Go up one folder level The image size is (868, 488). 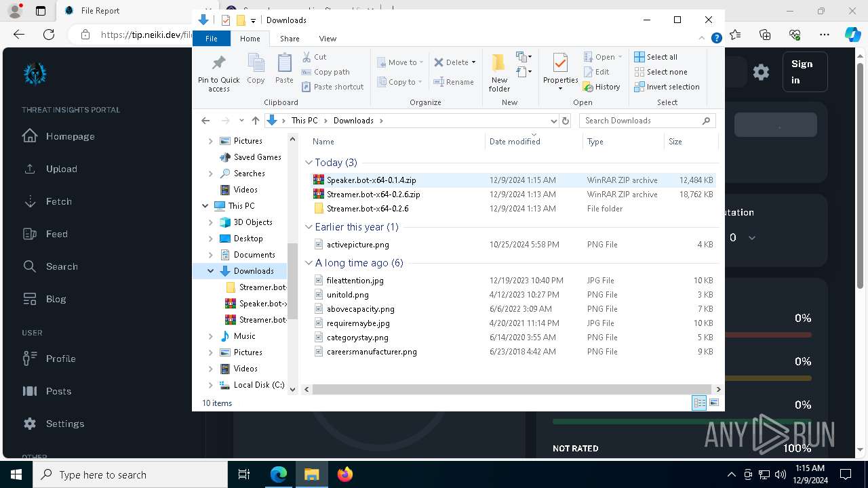pos(255,121)
